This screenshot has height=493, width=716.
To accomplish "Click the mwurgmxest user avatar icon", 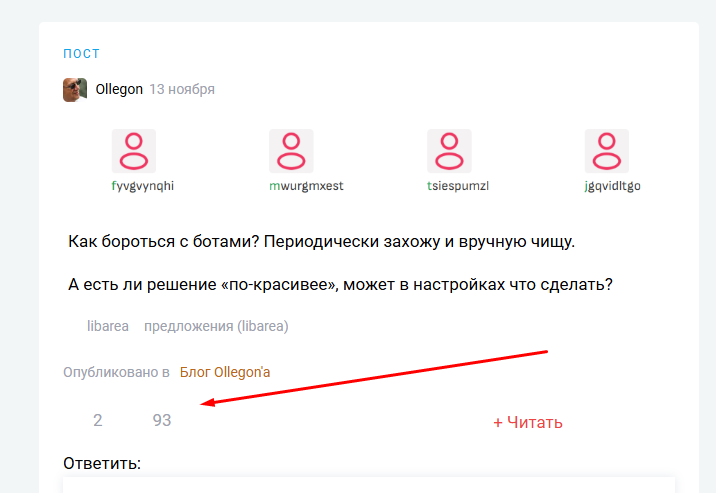I will click(291, 151).
